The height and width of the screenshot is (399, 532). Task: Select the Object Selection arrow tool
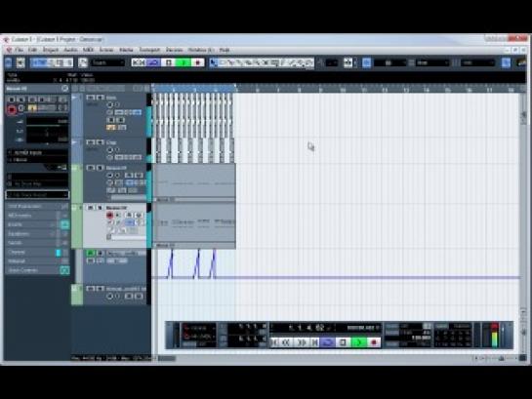tap(214, 62)
